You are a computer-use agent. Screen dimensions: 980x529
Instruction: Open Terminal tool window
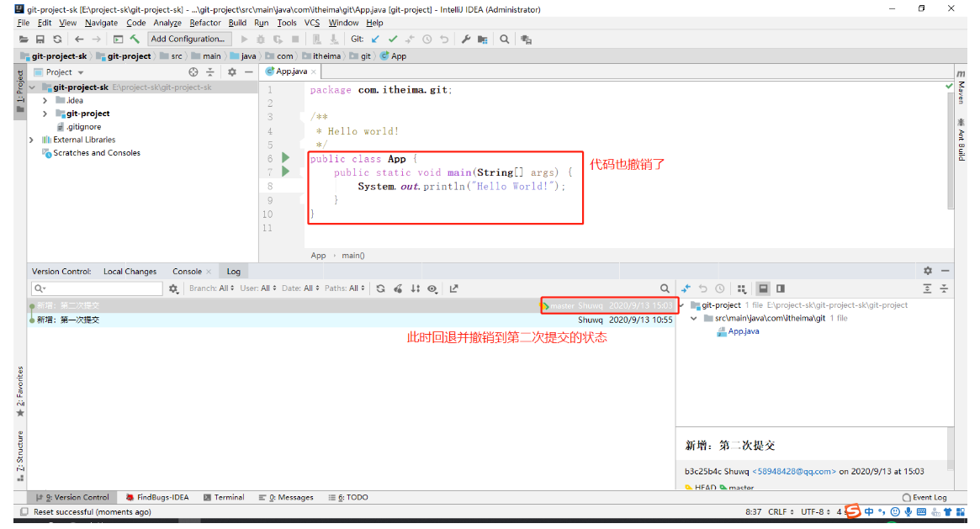click(224, 498)
